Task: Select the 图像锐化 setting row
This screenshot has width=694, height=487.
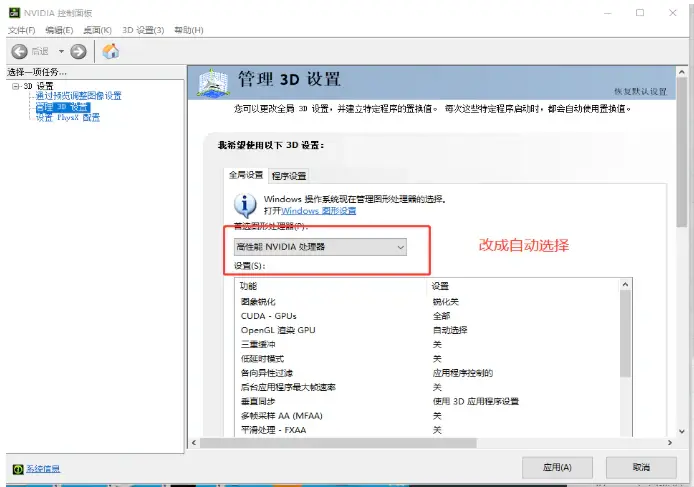Action: pyautogui.click(x=428, y=302)
